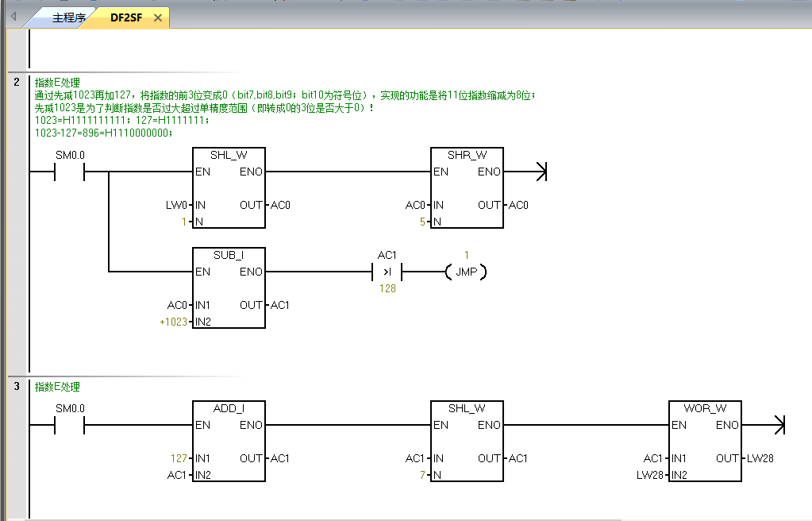Select the SHR_W instruction block

[x=467, y=187]
